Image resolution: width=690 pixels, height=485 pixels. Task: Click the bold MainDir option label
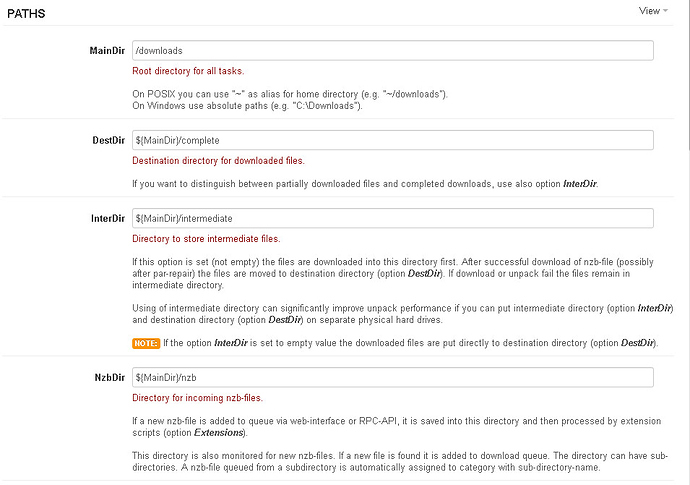(x=106, y=50)
